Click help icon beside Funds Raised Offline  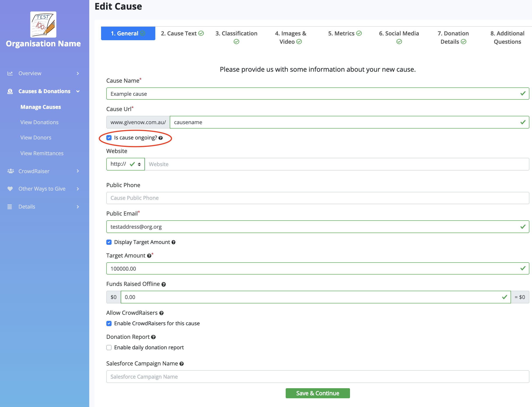164,284
